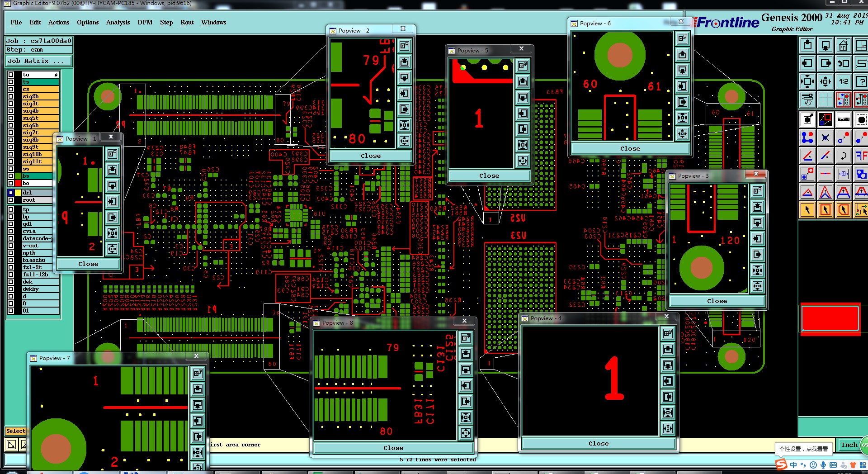Click Close in Popview - 1

coord(88,264)
